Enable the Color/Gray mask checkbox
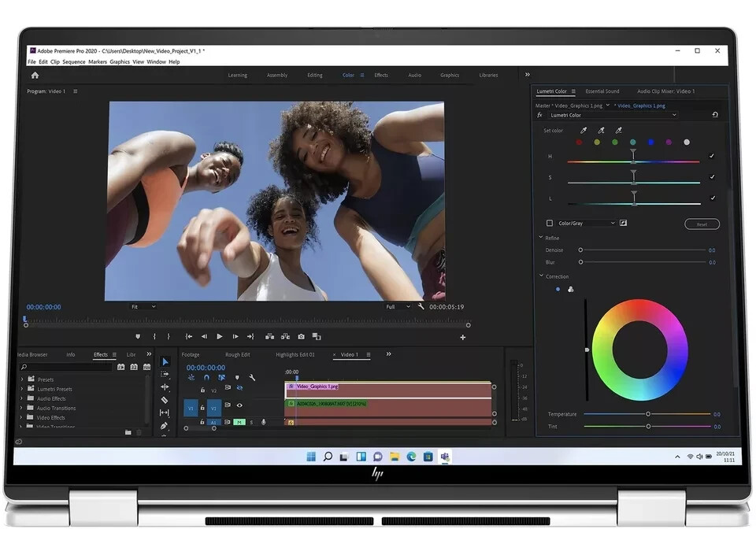 click(549, 223)
